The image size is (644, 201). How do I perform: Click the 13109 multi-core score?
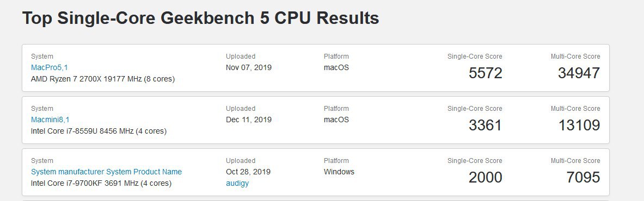(x=579, y=125)
